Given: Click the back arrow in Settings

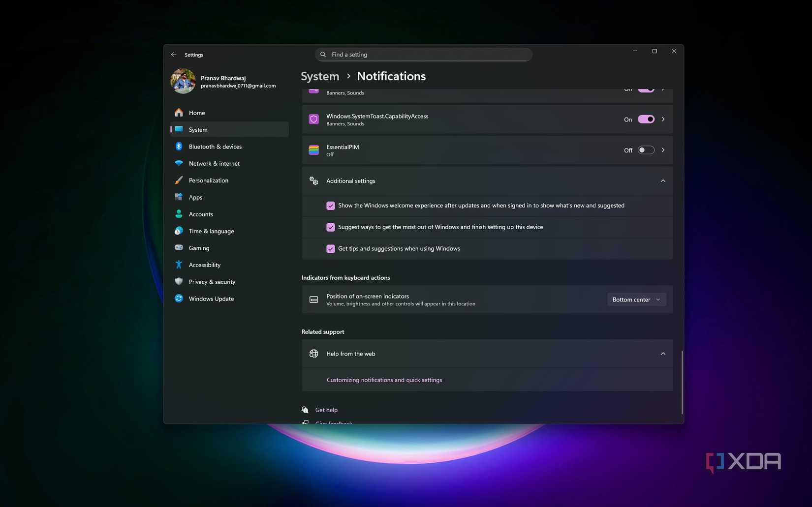Looking at the screenshot, I should (x=173, y=54).
